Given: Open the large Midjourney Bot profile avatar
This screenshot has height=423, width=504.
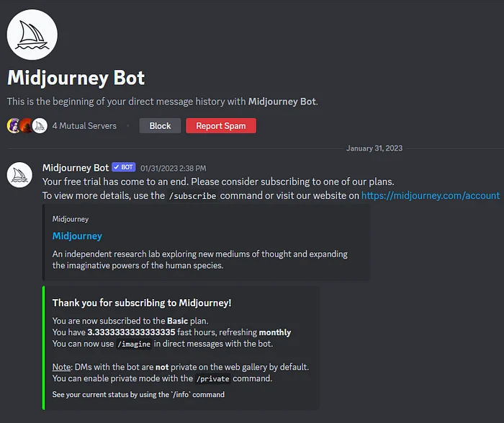Looking at the screenshot, I should click(x=32, y=35).
